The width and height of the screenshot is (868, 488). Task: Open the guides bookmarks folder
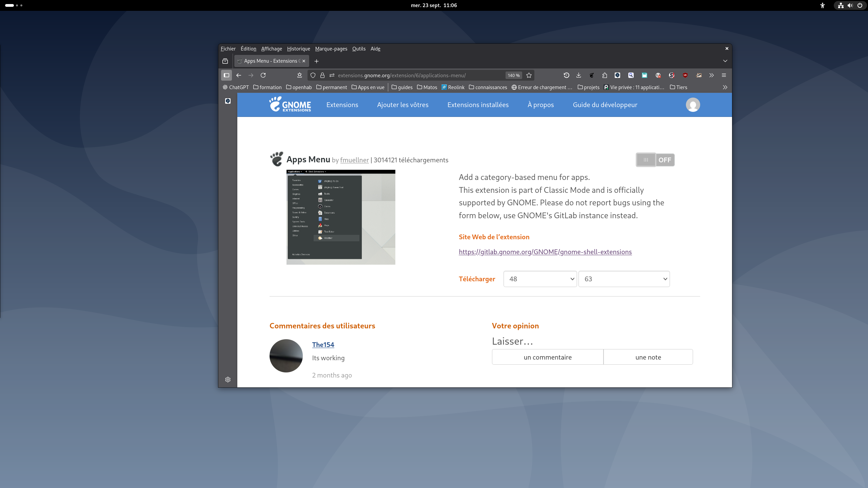point(402,87)
